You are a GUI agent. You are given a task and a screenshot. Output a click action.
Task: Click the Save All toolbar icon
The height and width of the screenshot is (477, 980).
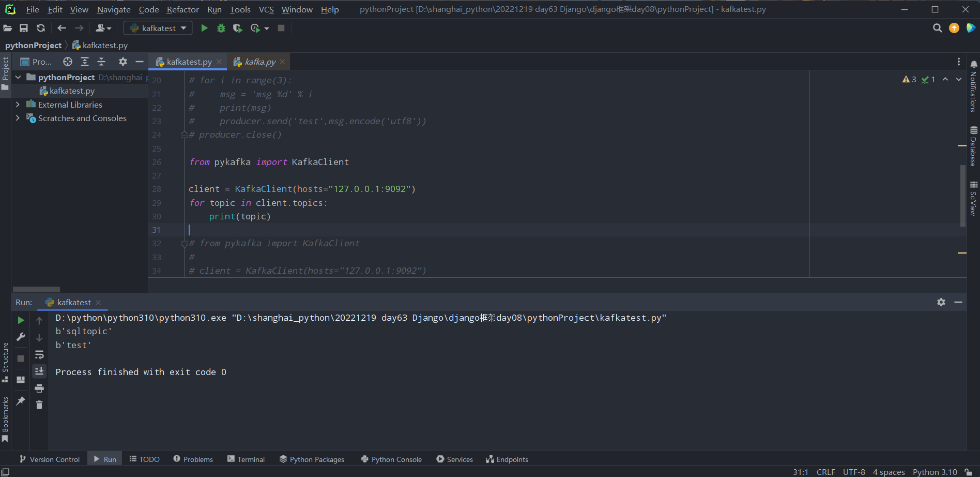[x=24, y=28]
